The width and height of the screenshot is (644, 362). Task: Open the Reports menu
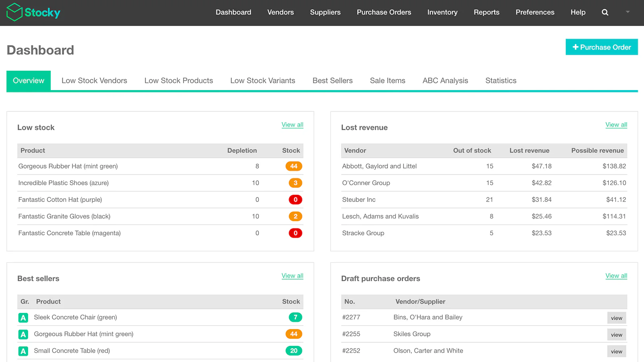[x=487, y=12]
